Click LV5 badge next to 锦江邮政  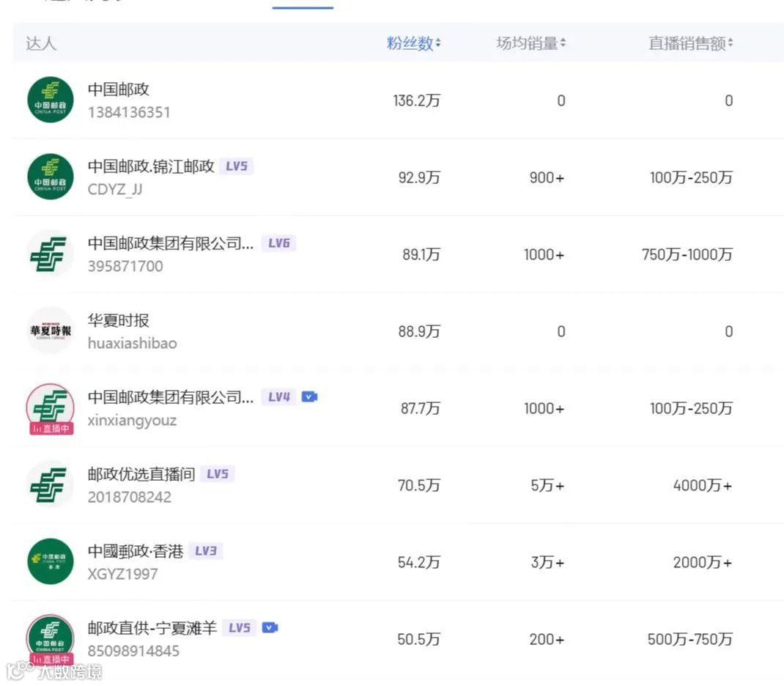237,166
